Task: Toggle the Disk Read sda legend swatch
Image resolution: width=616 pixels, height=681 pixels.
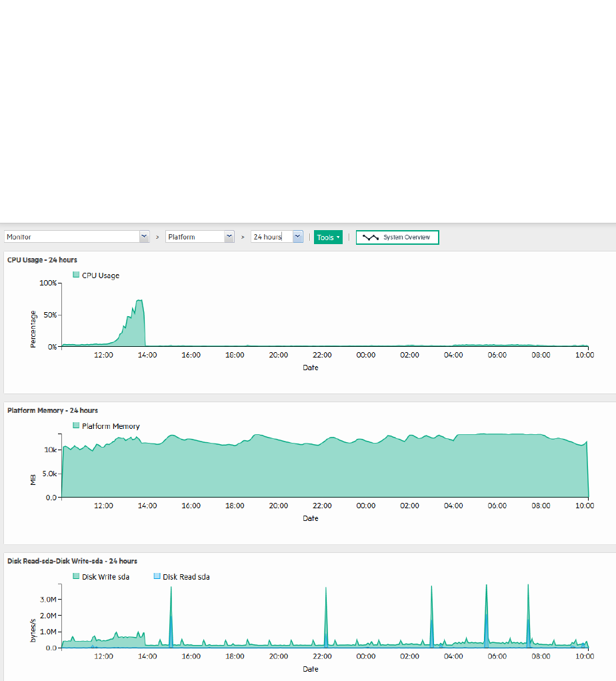Action: tap(157, 576)
